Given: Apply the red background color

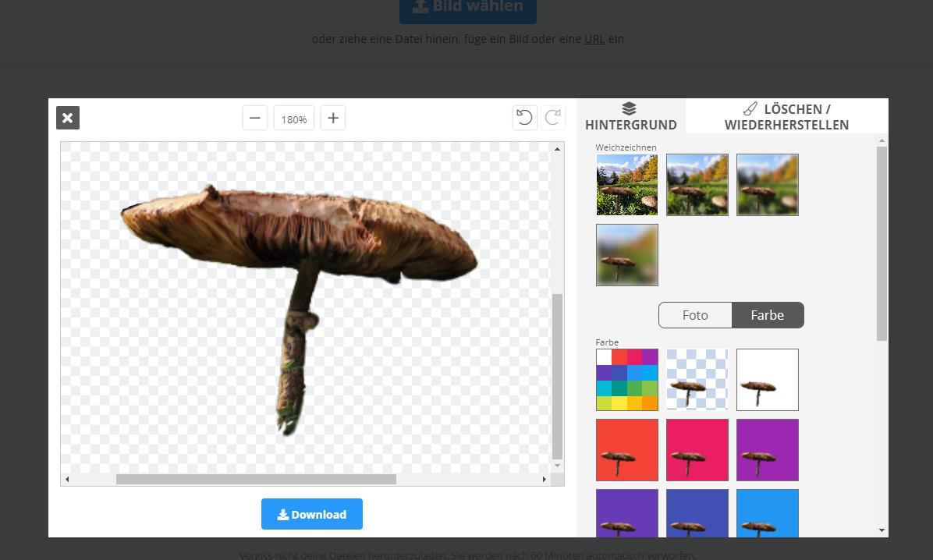Looking at the screenshot, I should point(627,450).
